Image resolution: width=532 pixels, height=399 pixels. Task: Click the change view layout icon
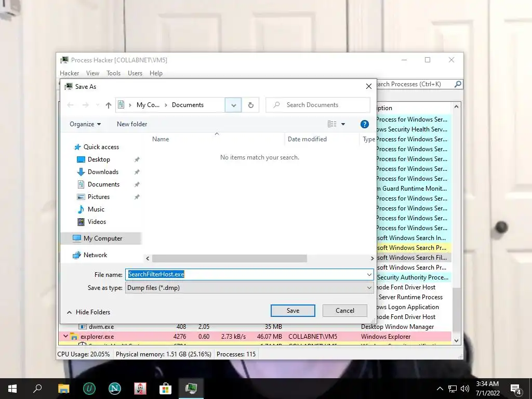pyautogui.click(x=332, y=124)
